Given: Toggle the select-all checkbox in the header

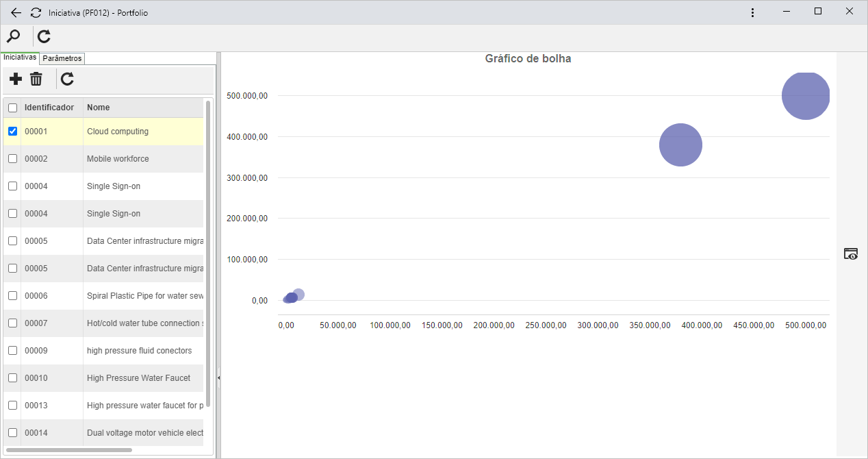Looking at the screenshot, I should (12, 108).
